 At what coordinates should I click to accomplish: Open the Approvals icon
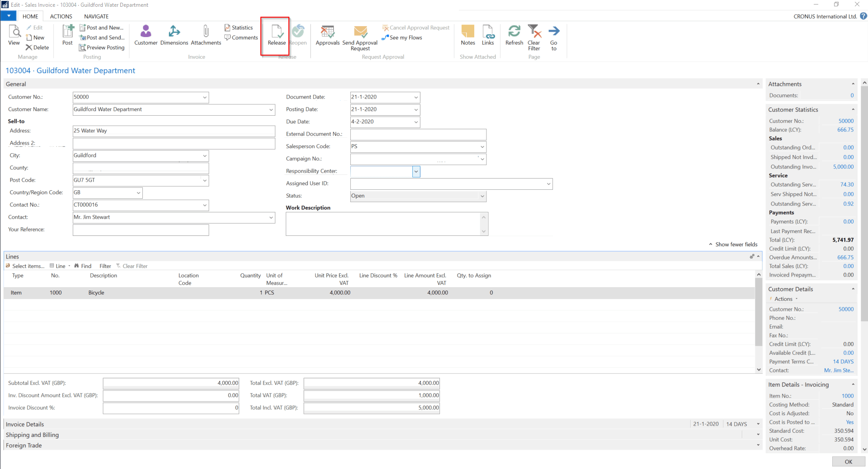point(327,32)
